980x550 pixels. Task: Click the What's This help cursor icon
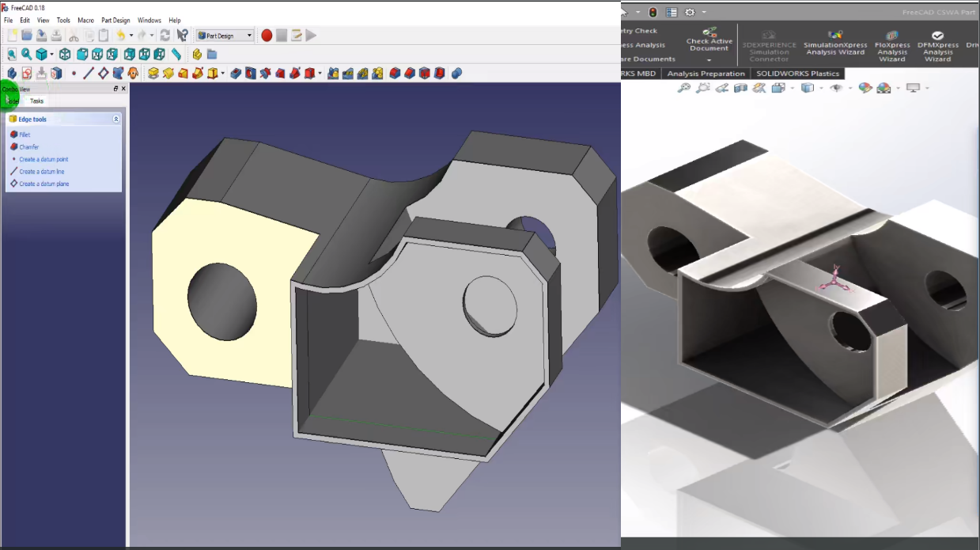point(183,36)
